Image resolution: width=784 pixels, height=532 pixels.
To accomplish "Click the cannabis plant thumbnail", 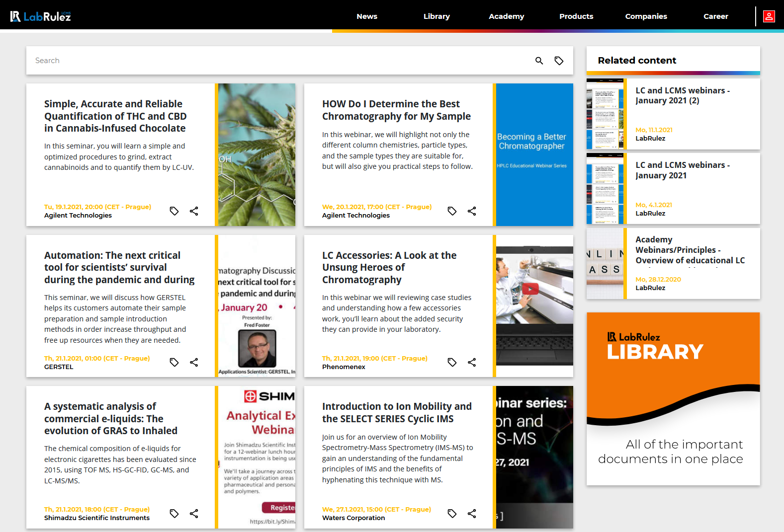I will [x=257, y=155].
